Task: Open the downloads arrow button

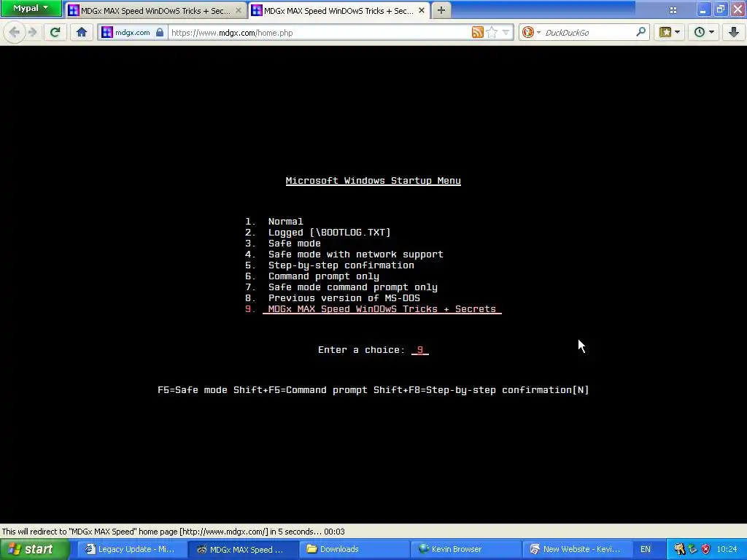Action: tap(734, 32)
